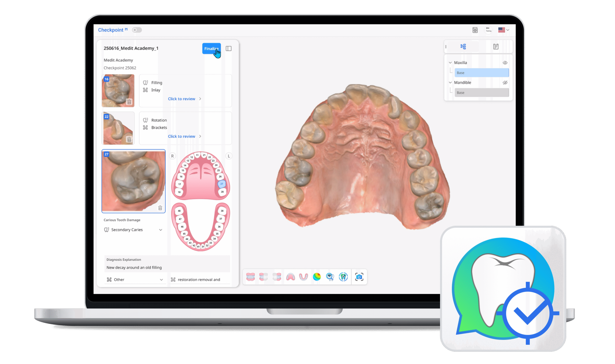This screenshot has width=615, height=364.
Task: Toggle the side panel layout icon
Action: point(228,48)
